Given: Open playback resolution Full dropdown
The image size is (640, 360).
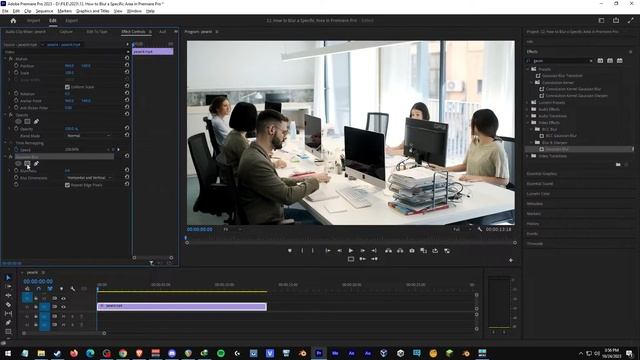Looking at the screenshot, I should coord(462,229).
